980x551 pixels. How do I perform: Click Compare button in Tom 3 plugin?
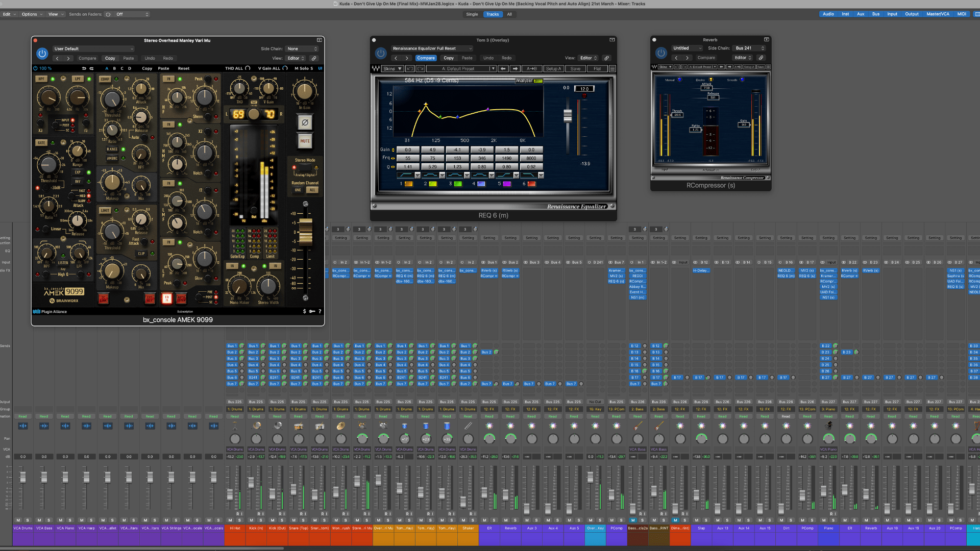pyautogui.click(x=426, y=58)
